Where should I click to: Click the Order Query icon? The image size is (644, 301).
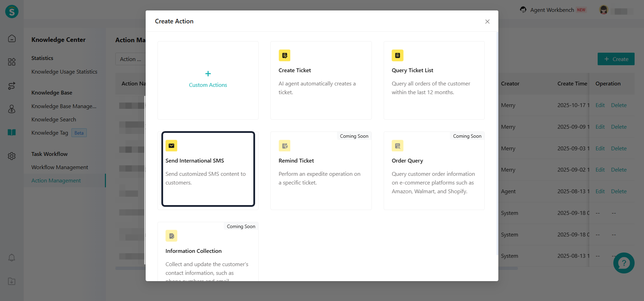tap(397, 146)
